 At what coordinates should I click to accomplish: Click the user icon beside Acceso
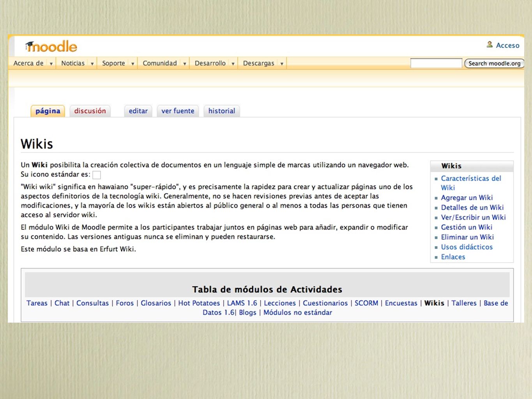click(490, 45)
